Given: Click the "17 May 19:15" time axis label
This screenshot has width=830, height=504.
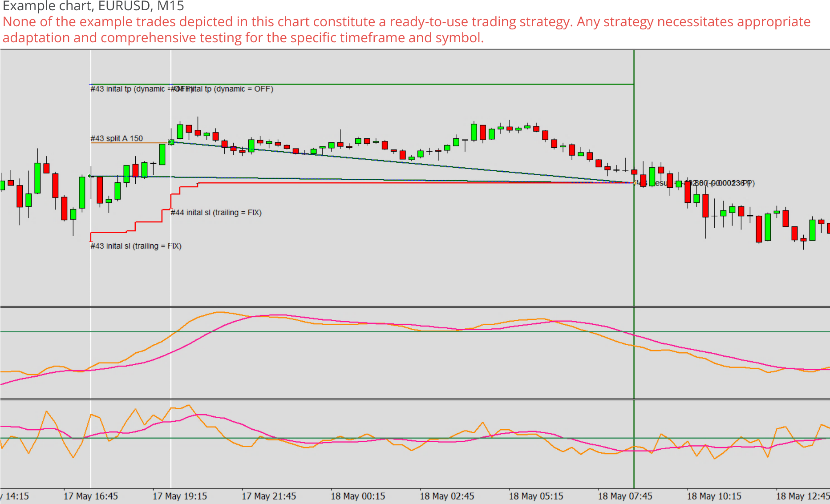Looking at the screenshot, I should (x=180, y=496).
